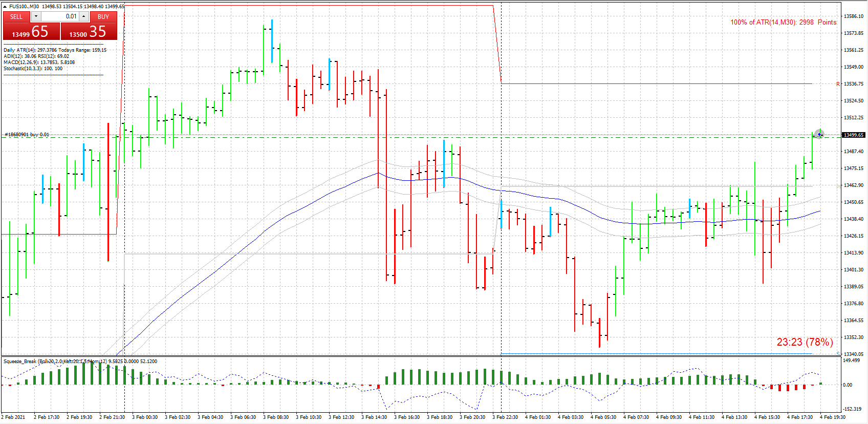Click the Daily ATR(14) readout line
868x424 pixels.
[55, 50]
